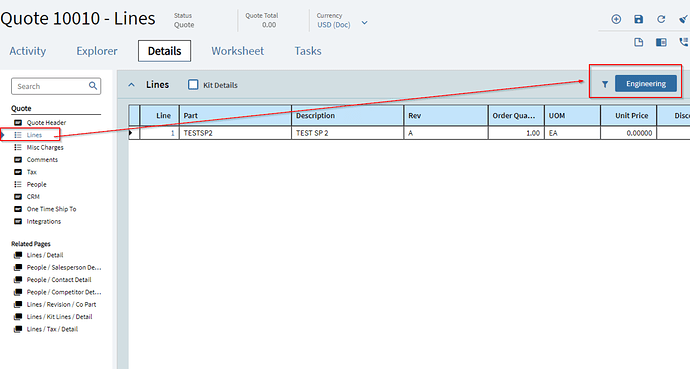Click the Description column header
690x369 pixels.
pos(348,116)
